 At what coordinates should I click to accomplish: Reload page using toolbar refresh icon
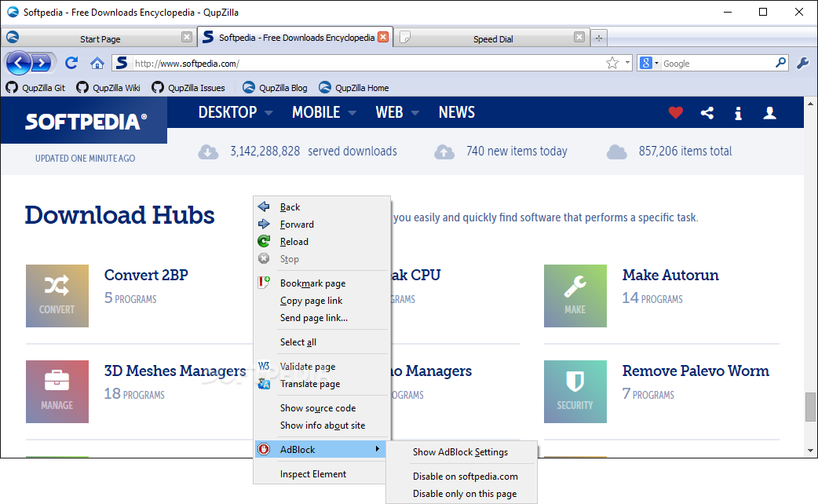[x=71, y=63]
